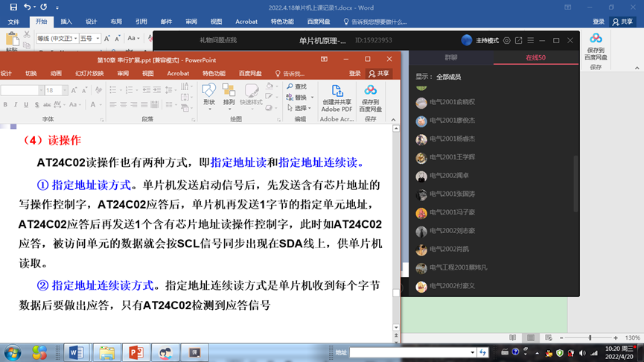Open the hamburger menu in meeting window
Viewport: 644px width, 362px height.
pos(530,40)
